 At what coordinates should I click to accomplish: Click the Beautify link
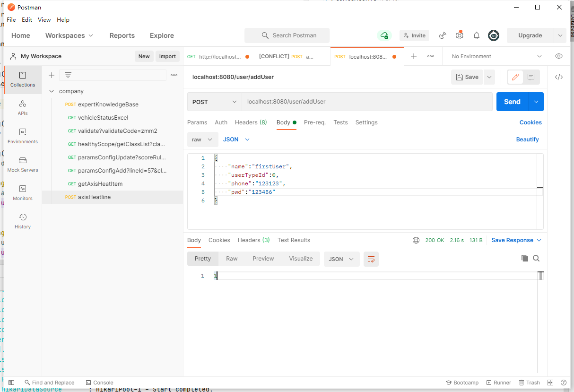click(528, 139)
